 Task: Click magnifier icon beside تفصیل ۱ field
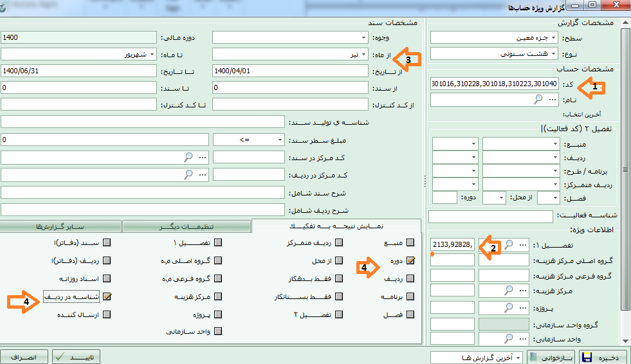click(x=509, y=244)
